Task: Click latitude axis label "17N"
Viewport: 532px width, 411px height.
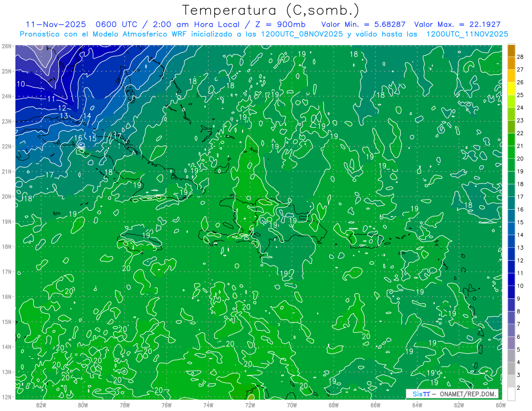Action: [x=7, y=271]
